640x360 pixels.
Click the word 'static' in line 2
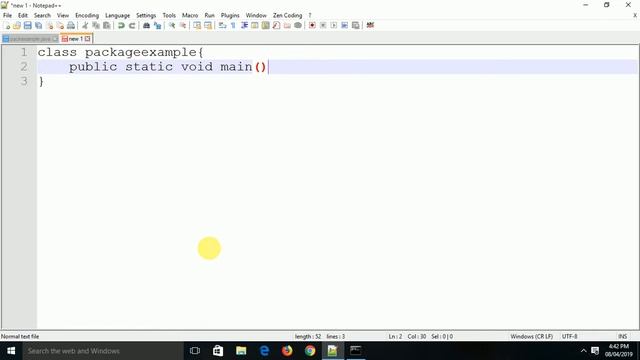149,67
